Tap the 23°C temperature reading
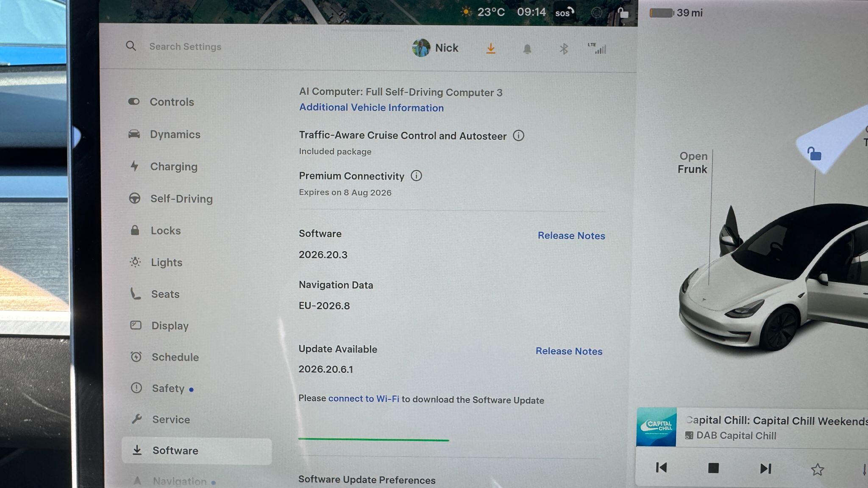This screenshot has height=488, width=868. pyautogui.click(x=491, y=12)
